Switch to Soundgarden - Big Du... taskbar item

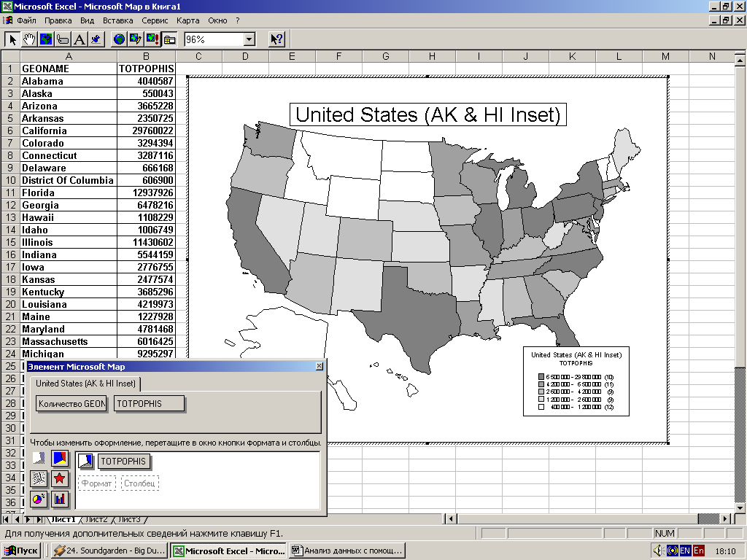point(109,551)
